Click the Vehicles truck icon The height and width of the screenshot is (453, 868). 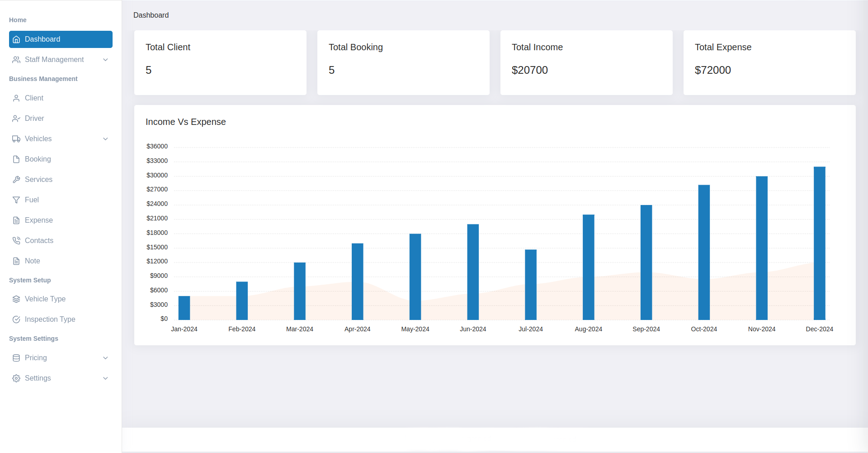coord(16,139)
